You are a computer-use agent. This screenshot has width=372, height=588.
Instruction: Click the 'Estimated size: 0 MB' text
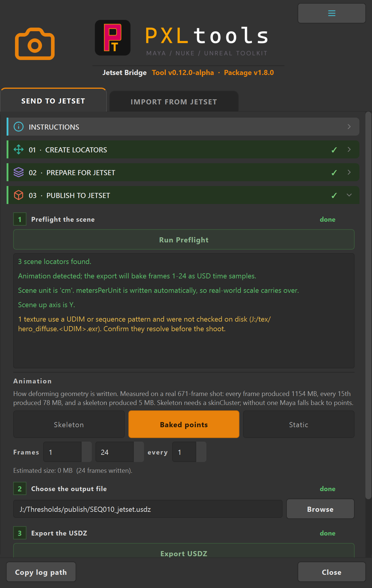coord(43,470)
